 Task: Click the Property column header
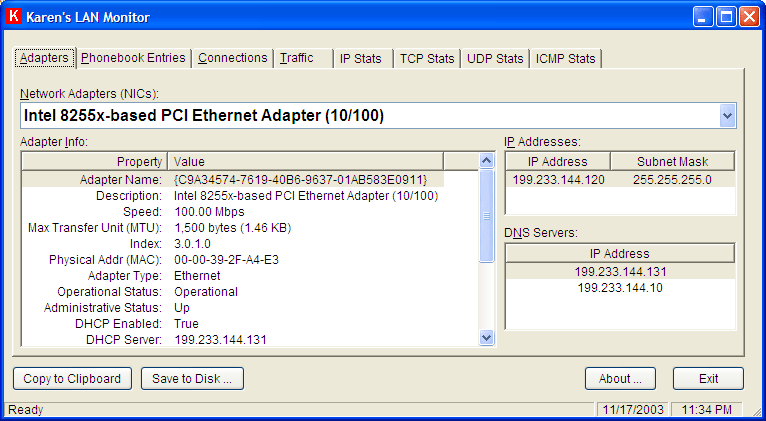[95, 162]
